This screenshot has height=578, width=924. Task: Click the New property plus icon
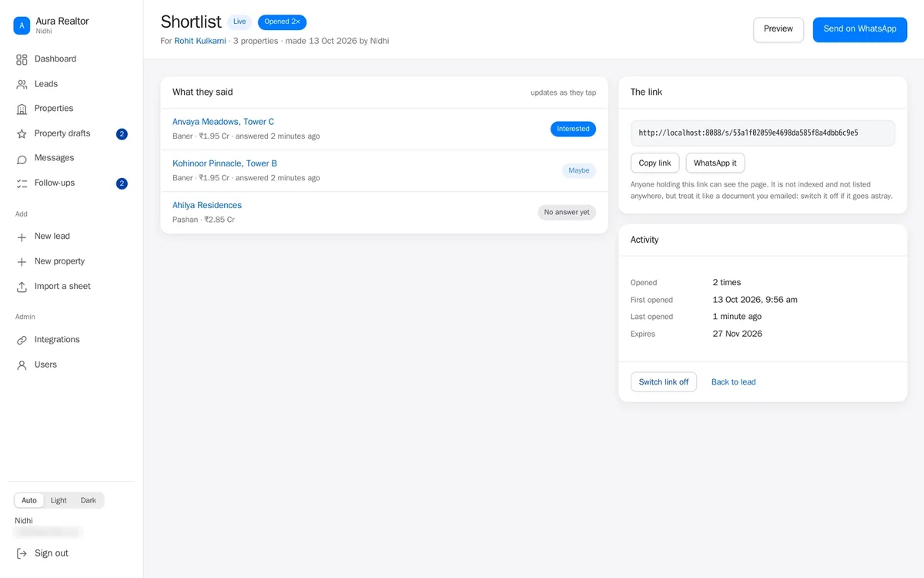tap(22, 261)
